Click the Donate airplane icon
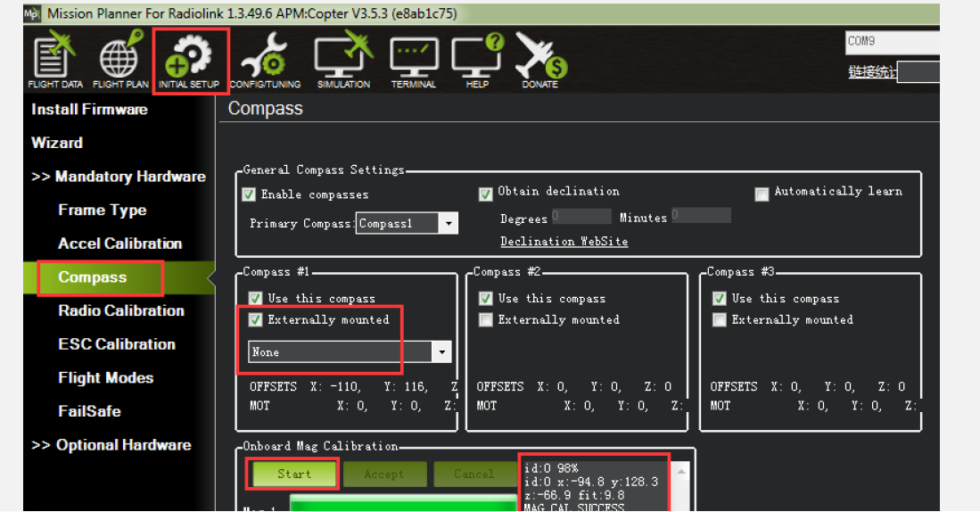 (x=540, y=60)
